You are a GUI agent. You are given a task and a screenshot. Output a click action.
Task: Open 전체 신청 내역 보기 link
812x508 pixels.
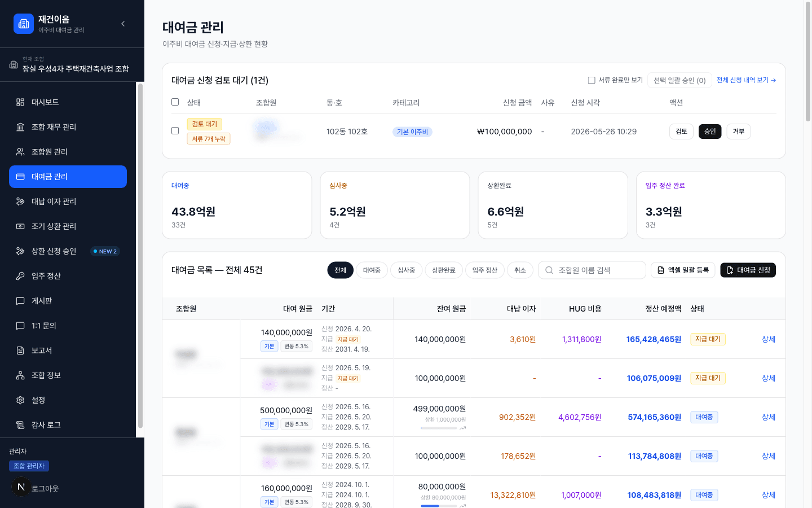click(746, 80)
